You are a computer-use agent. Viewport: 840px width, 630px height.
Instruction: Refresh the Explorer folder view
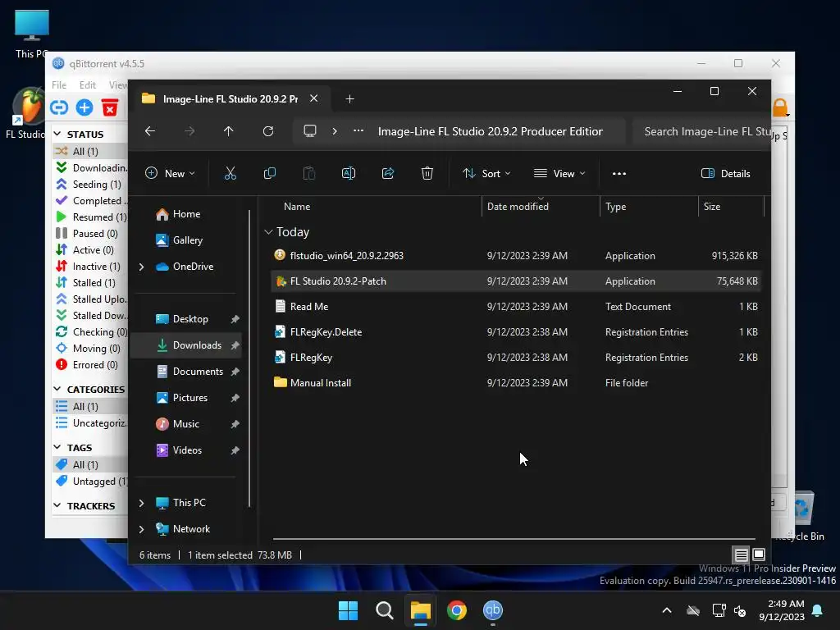(x=268, y=131)
